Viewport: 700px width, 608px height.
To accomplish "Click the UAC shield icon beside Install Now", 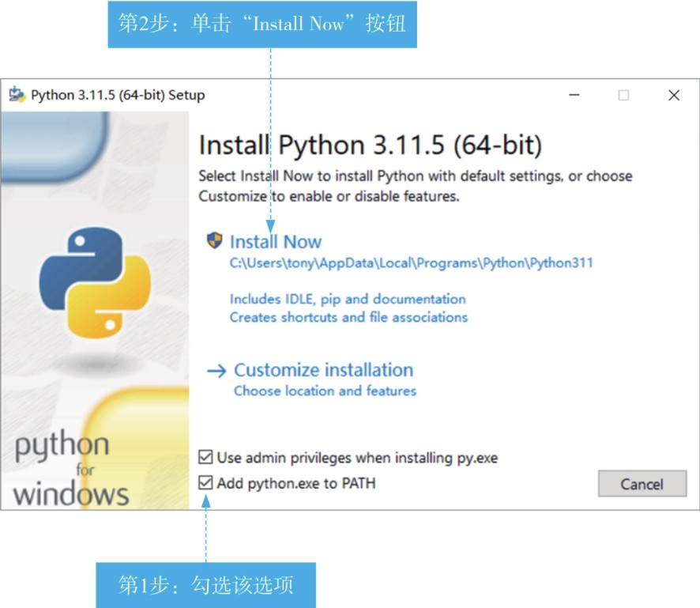I will tap(214, 240).
